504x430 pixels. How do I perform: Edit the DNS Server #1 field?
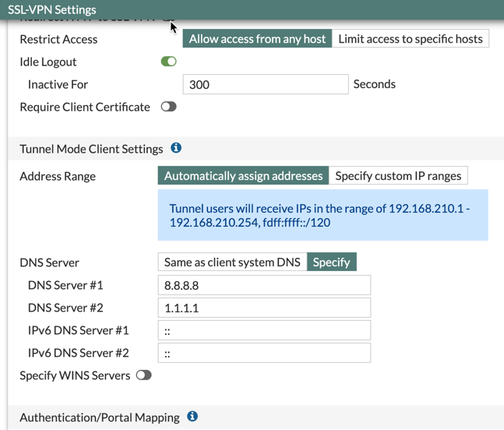pos(264,285)
